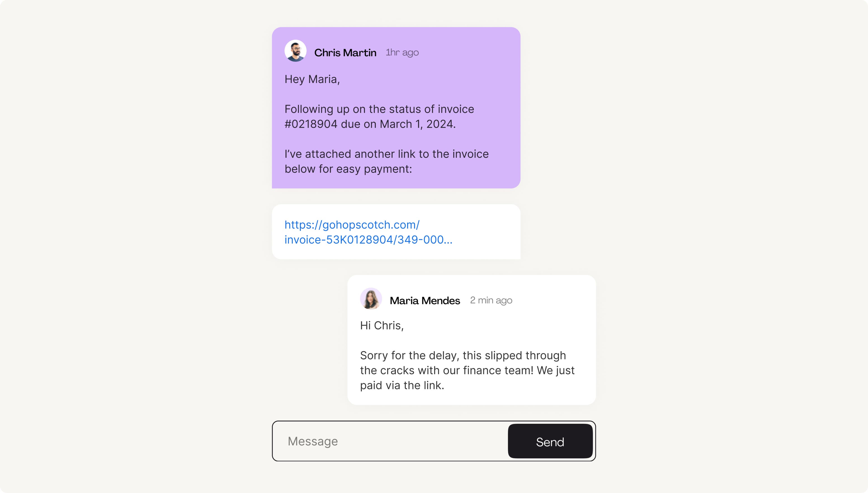Click the "below for easy payment:" line
This screenshot has height=493, width=868.
coord(348,169)
